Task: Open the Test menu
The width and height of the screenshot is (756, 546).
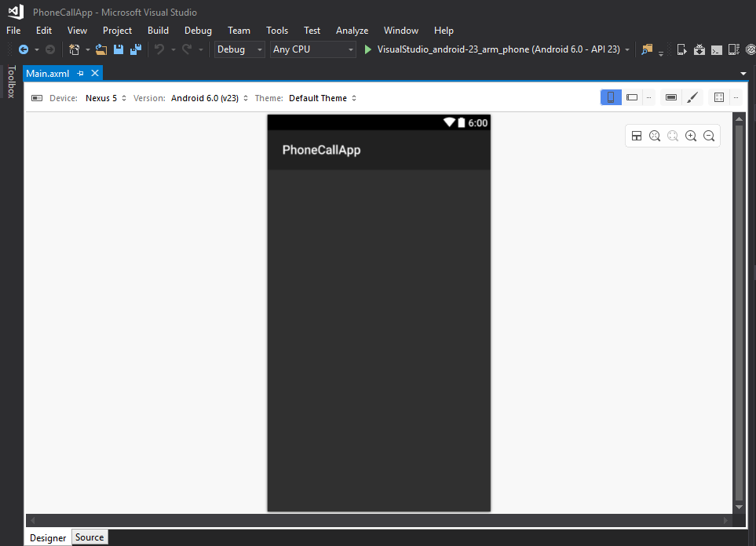Action: tap(312, 31)
